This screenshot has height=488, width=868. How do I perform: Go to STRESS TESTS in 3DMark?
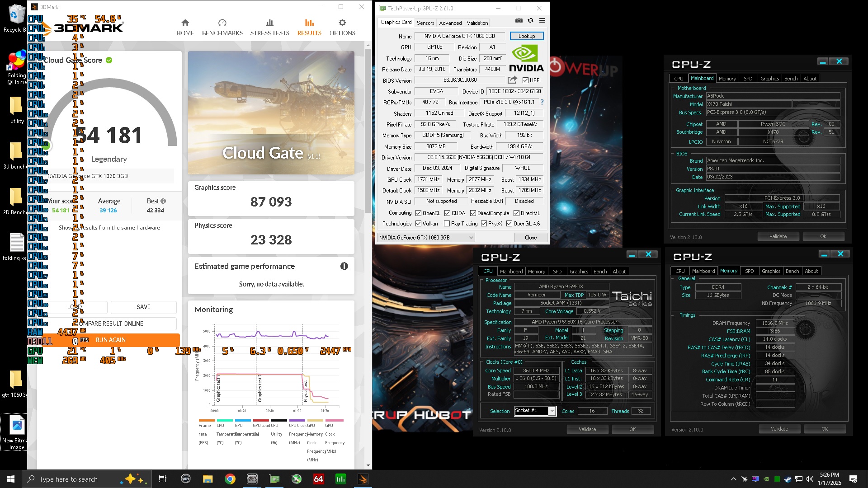tap(269, 28)
